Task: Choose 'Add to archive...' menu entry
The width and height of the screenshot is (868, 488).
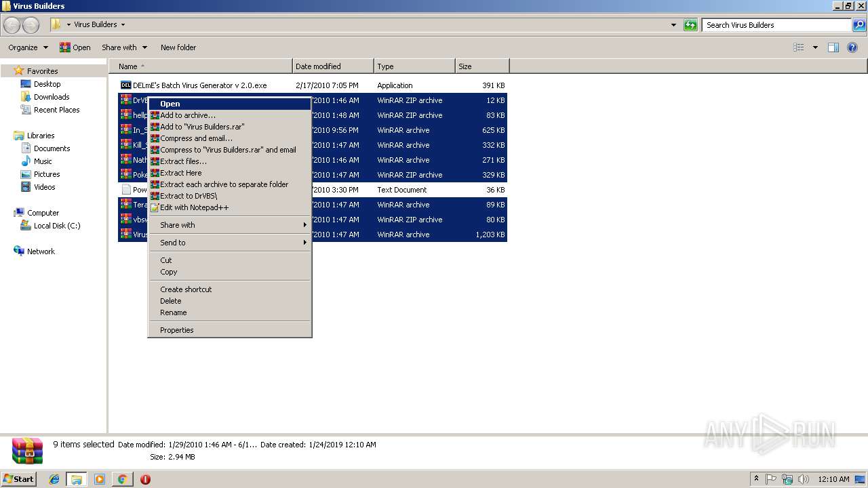Action: 230,115
